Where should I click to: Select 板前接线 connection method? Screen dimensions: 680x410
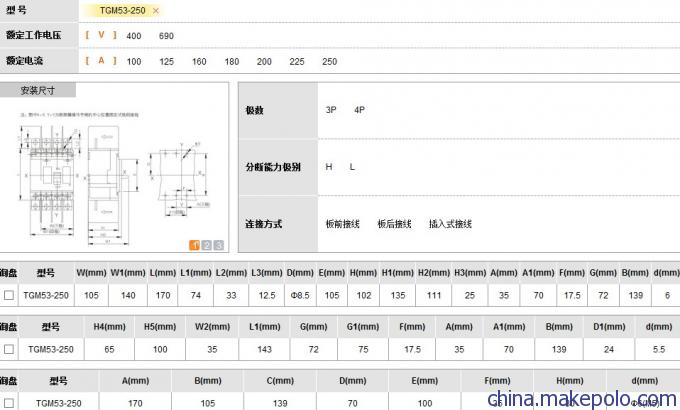click(x=343, y=224)
